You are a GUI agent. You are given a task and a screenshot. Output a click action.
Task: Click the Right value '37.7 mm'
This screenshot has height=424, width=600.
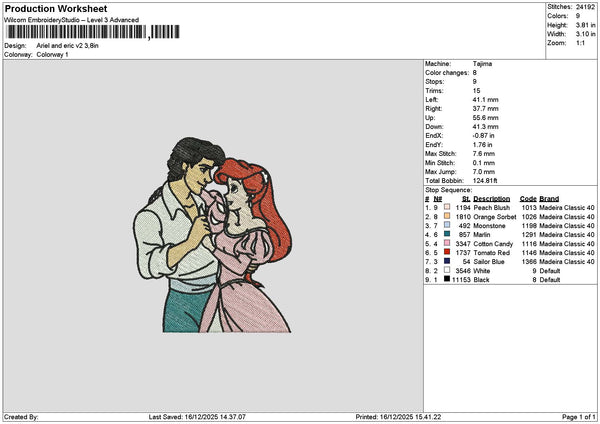pyautogui.click(x=485, y=109)
